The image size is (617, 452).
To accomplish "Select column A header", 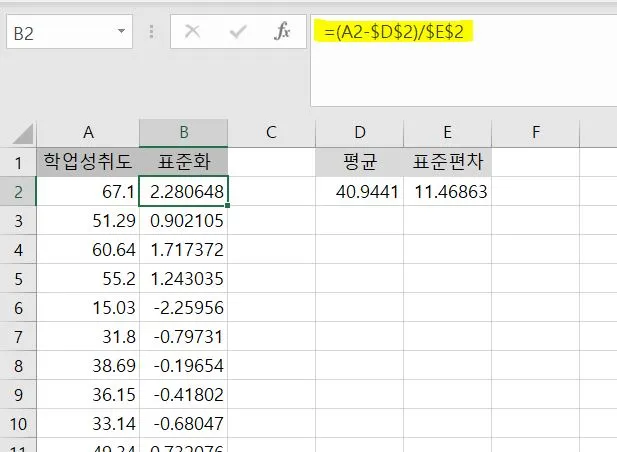I will pos(88,133).
